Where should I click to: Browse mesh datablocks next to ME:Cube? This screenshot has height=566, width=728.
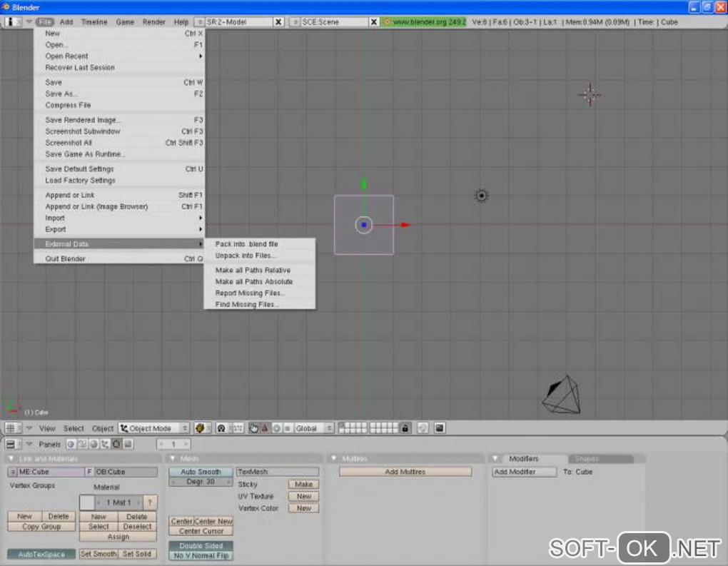13,472
